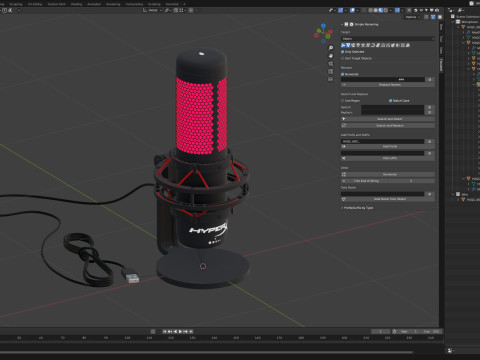The width and height of the screenshot is (480, 360).
Task: Open the UV Editing workspace tab
Action: coord(35,4)
